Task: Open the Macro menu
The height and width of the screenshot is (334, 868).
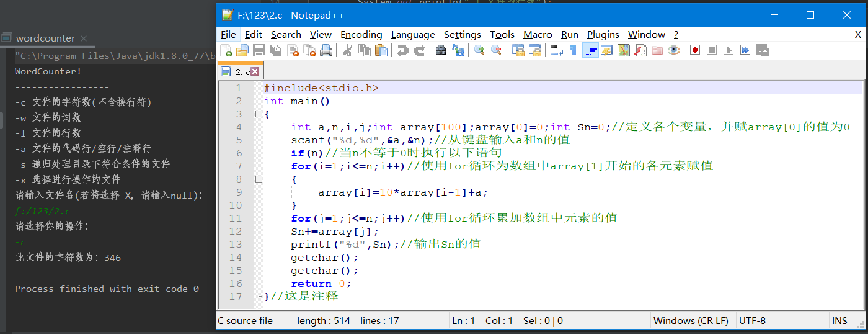Action: click(x=538, y=35)
